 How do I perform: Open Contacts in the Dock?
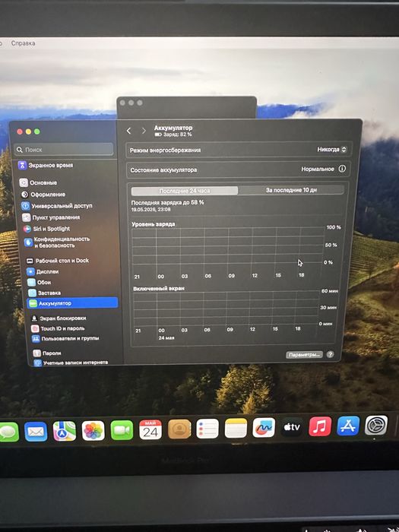pyautogui.click(x=179, y=429)
